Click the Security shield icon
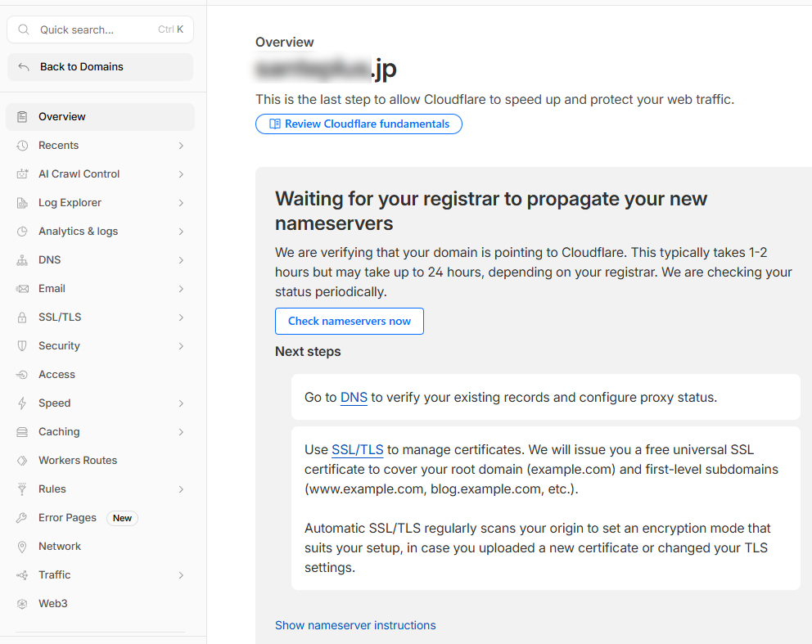Viewport: 812px width, 644px height. (22, 346)
